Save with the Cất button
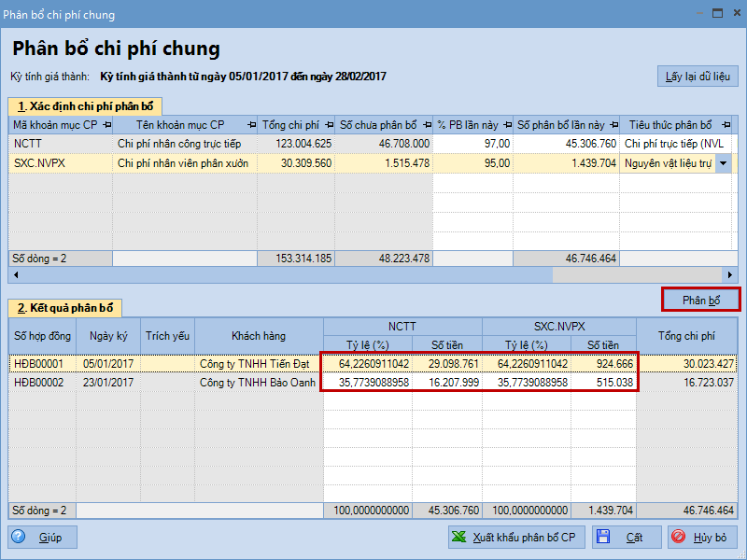The width and height of the screenshot is (747, 560). (x=626, y=537)
